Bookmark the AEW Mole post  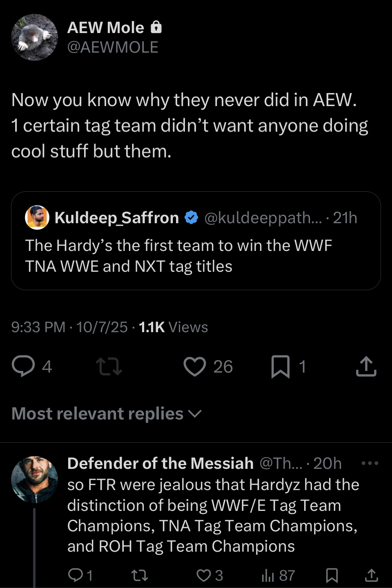coord(281,366)
